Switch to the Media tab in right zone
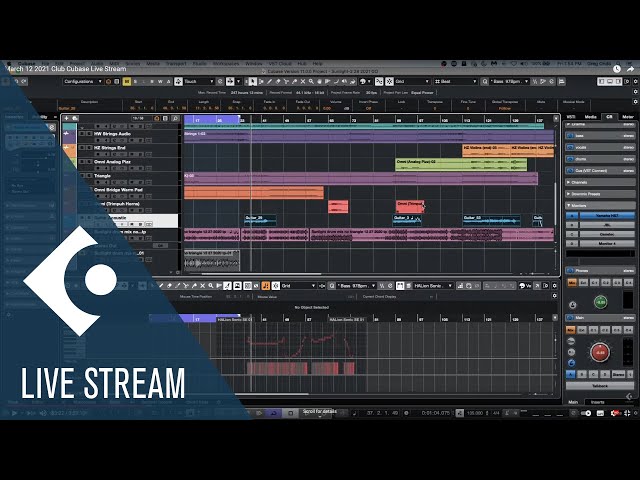This screenshot has width=640, height=480. click(590, 117)
